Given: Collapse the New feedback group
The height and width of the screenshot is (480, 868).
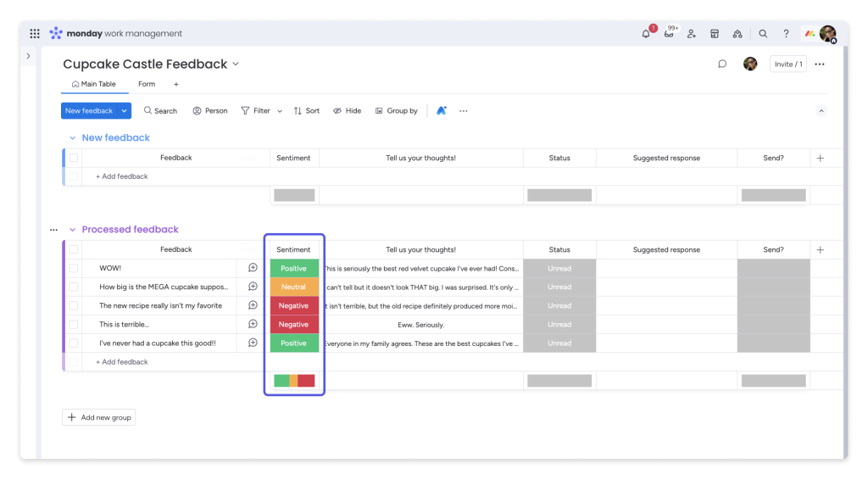Looking at the screenshot, I should pyautogui.click(x=73, y=138).
